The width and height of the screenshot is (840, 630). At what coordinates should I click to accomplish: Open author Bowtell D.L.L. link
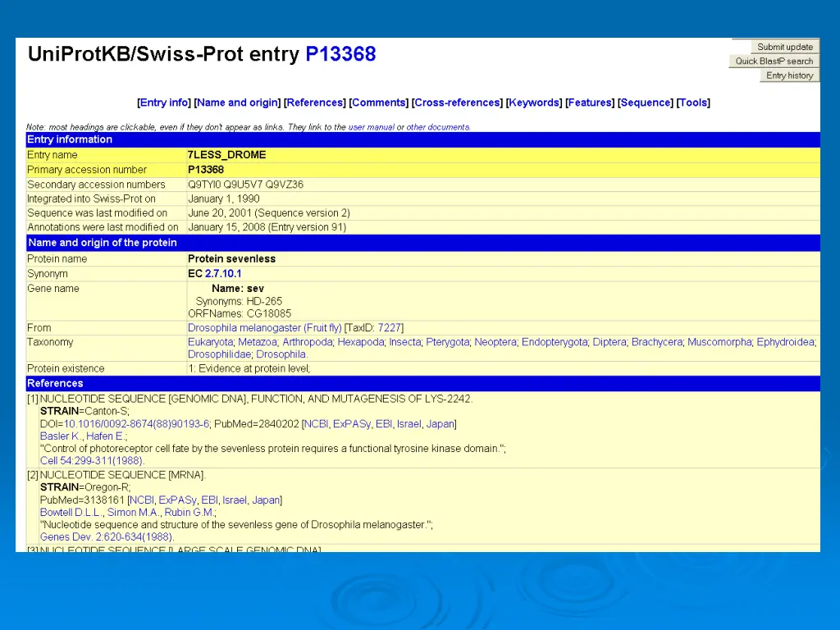pos(71,513)
